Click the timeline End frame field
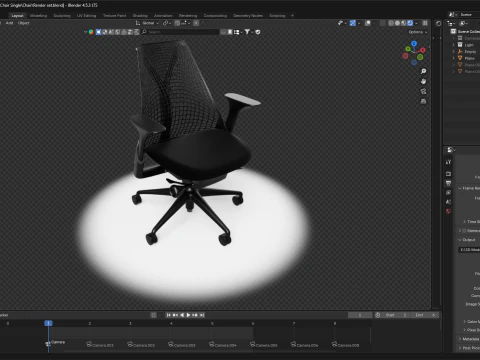The width and height of the screenshot is (480, 360). tap(426, 315)
